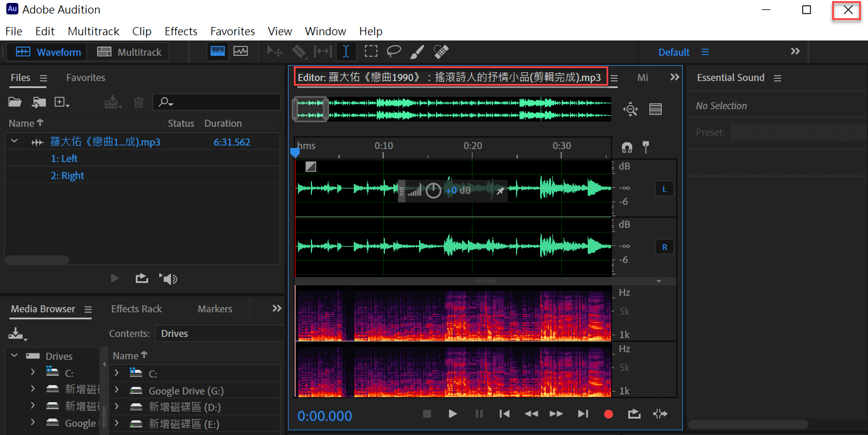868x435 pixels.
Task: Toggle the Right channel R button
Action: coord(665,247)
